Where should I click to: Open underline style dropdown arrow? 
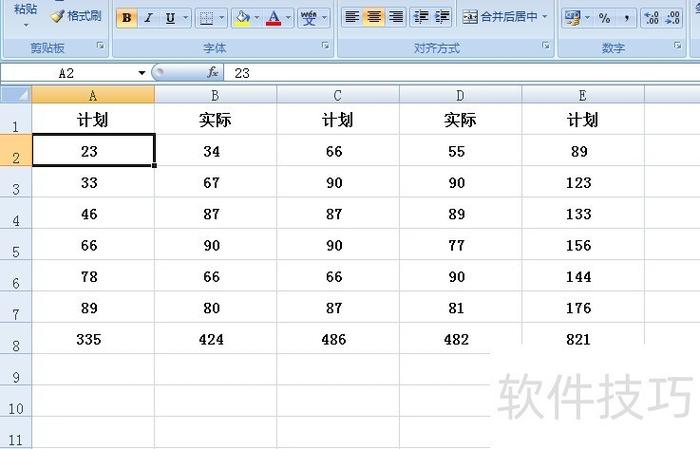pos(186,18)
